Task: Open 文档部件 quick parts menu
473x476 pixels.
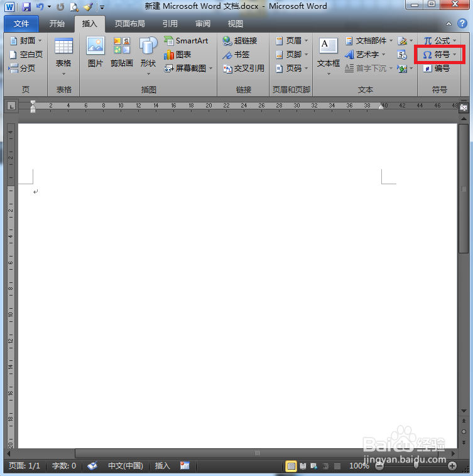Action: pyautogui.click(x=369, y=40)
